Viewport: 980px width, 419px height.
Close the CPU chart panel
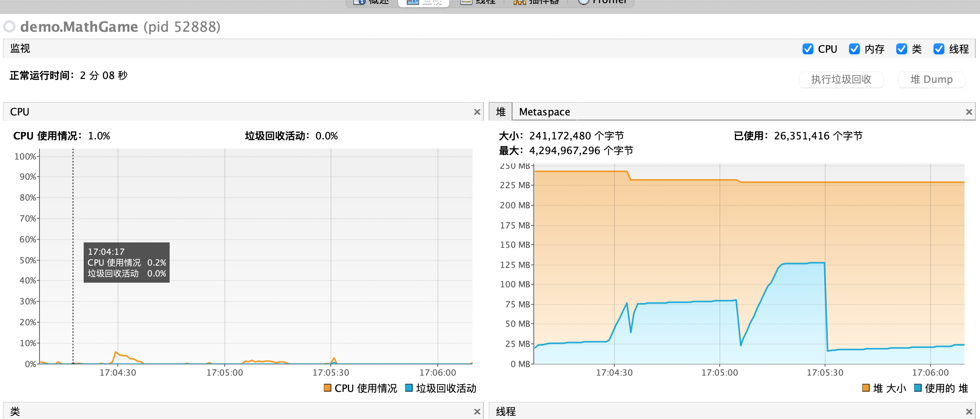click(x=476, y=112)
